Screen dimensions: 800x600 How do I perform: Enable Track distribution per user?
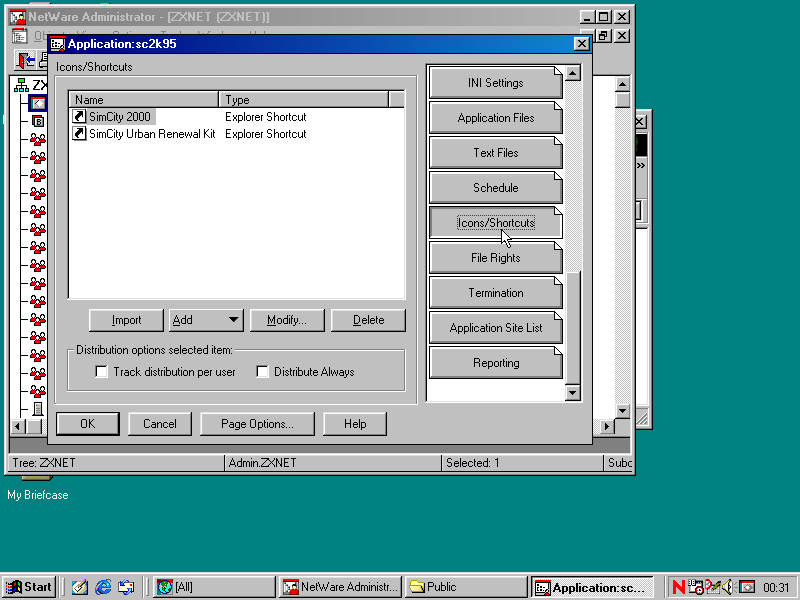point(102,371)
